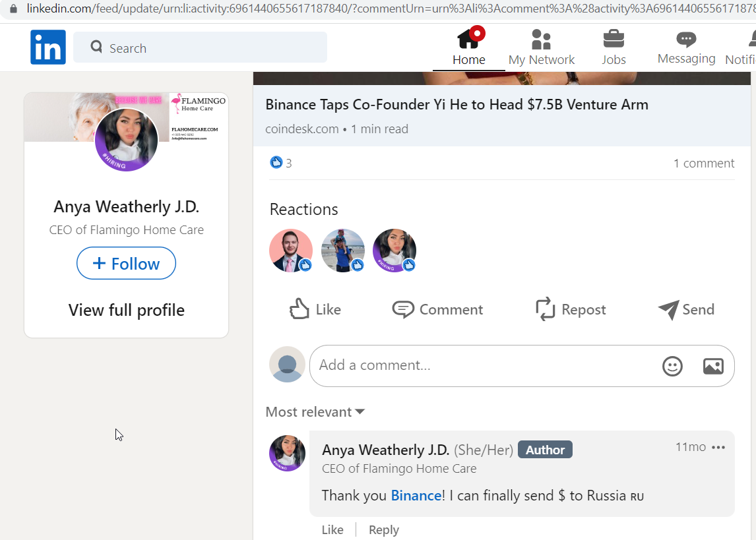Send the post via paper plane button
Screen dimensions: 756x540
(x=686, y=309)
